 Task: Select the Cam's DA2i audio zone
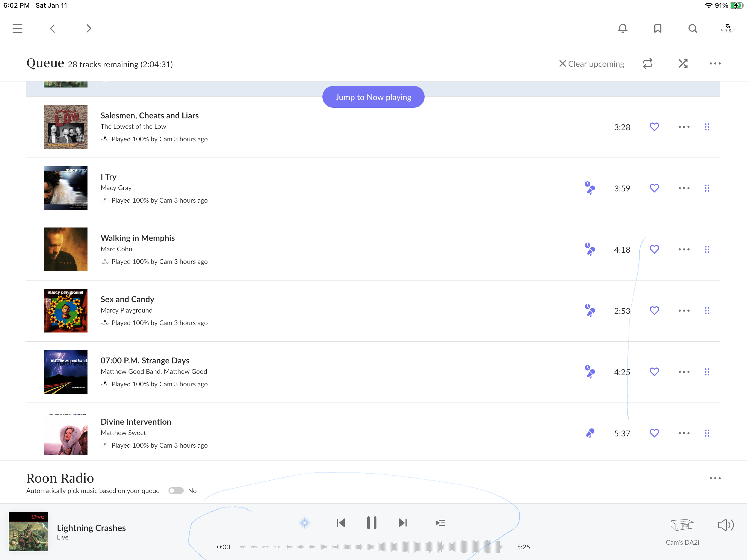682,532
